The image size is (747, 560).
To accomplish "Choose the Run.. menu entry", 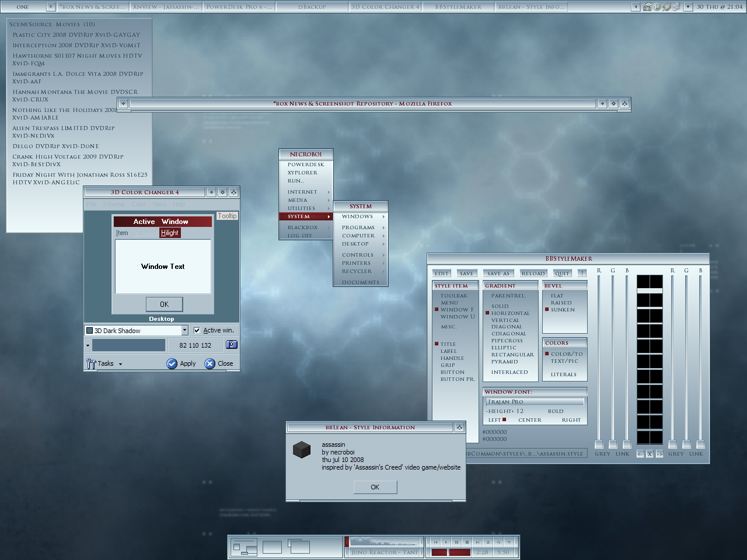I will pos(306,181).
